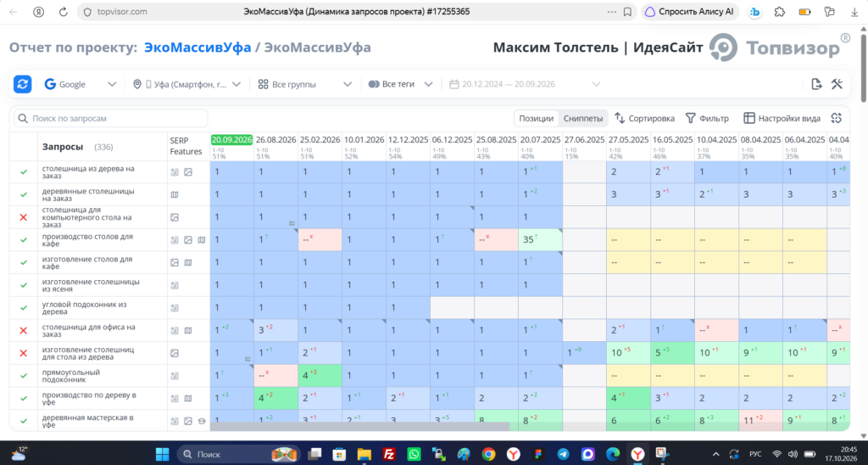Toggle green checkmark for 'производство столов для кафе'
Viewport: 868px width, 465px height.
coord(23,240)
